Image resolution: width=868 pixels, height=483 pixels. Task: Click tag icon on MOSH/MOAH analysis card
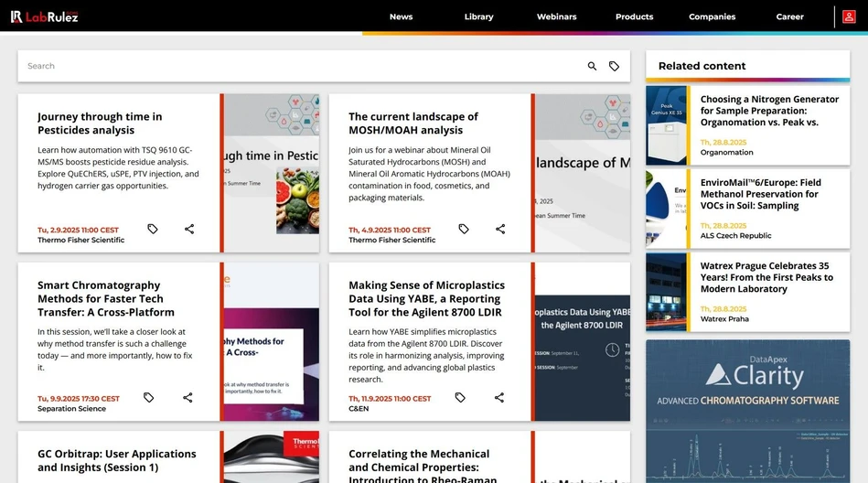(464, 229)
